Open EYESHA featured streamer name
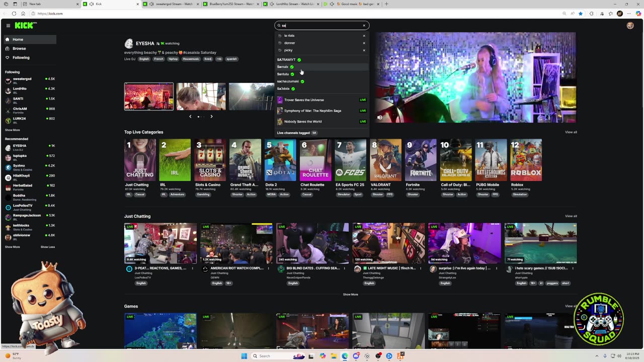This screenshot has height=362, width=644. pos(145,44)
